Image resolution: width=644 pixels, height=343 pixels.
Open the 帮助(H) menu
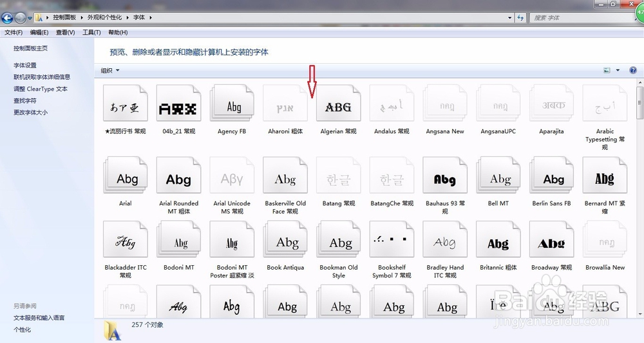(118, 32)
